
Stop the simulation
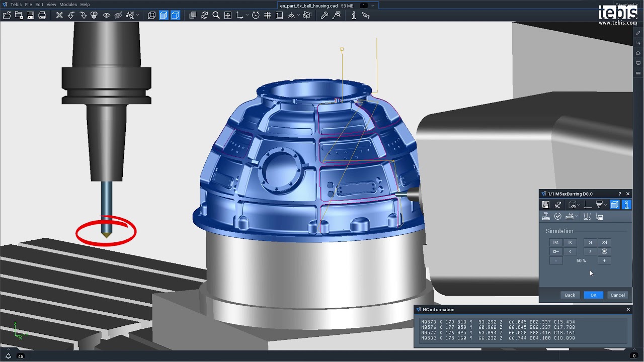click(604, 251)
